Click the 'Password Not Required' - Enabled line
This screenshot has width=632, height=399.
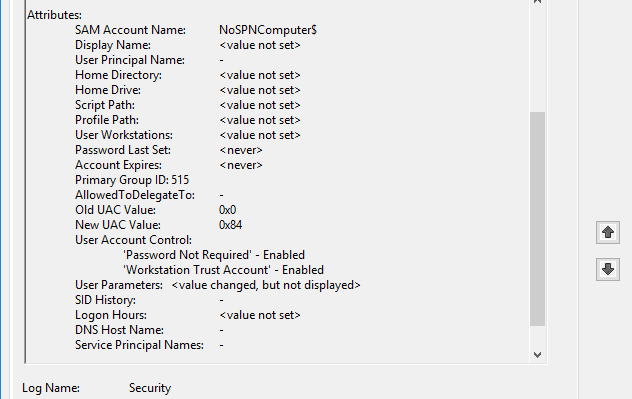(214, 255)
